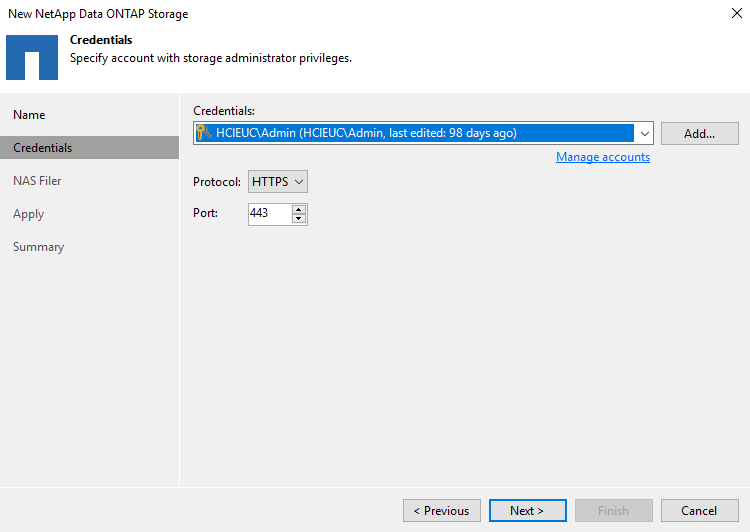The width and height of the screenshot is (750, 532).
Task: Click the 'Protocol:' label
Action: [217, 182]
